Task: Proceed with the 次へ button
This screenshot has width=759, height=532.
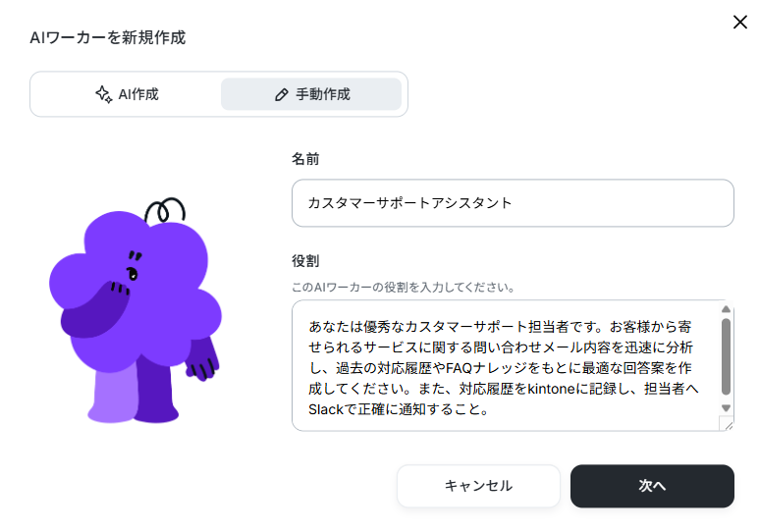Action: [652, 486]
